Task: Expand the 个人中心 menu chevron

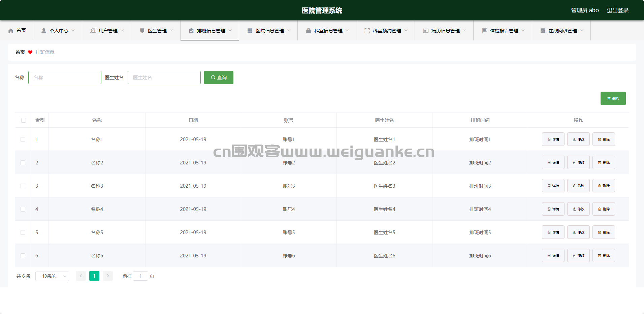Action: (73, 30)
